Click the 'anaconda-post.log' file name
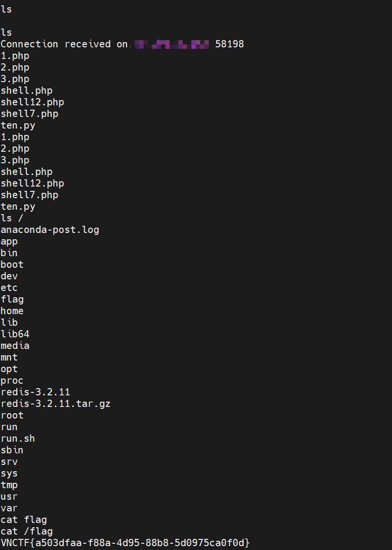 pyautogui.click(x=50, y=230)
